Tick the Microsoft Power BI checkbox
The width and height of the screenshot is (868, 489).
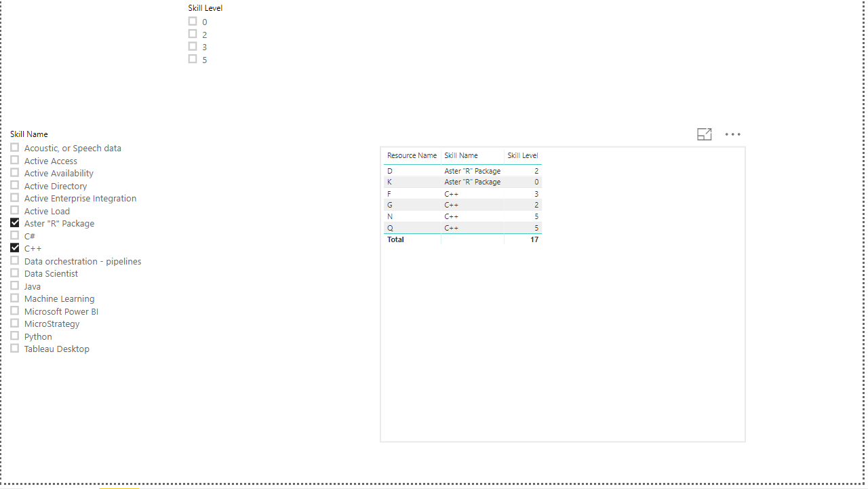(x=15, y=311)
